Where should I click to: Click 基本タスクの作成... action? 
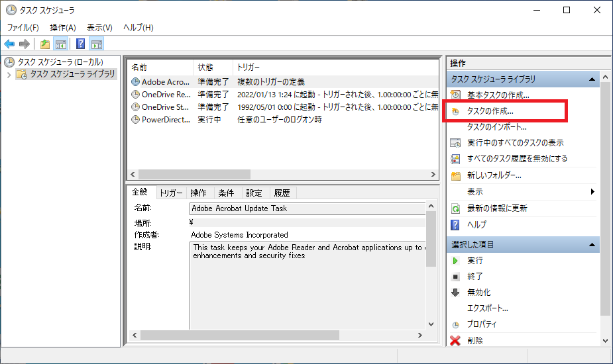(x=498, y=95)
